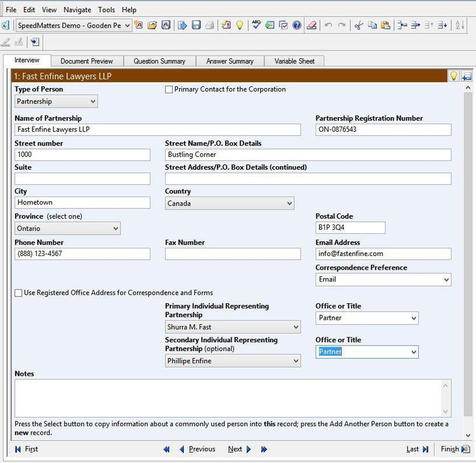This screenshot has height=463, width=476.
Task: Check Primary Contact for the Corporation
Action: tap(169, 89)
